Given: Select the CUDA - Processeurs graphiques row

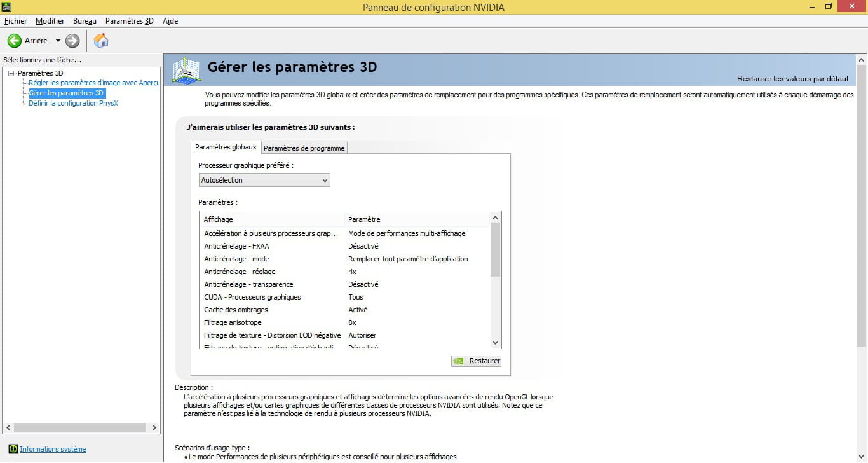Looking at the screenshot, I should click(x=345, y=297).
